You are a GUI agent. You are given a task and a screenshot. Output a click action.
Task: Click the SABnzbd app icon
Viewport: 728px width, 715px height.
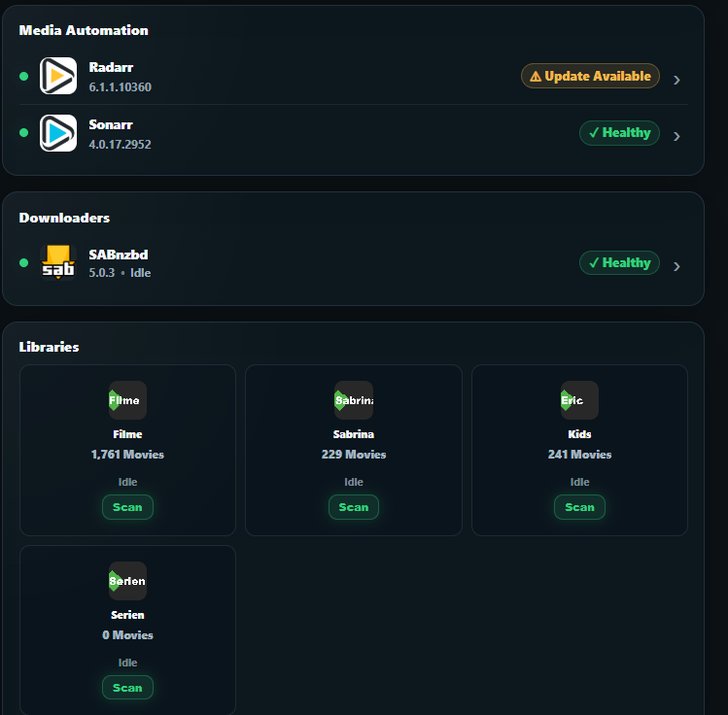(x=58, y=262)
